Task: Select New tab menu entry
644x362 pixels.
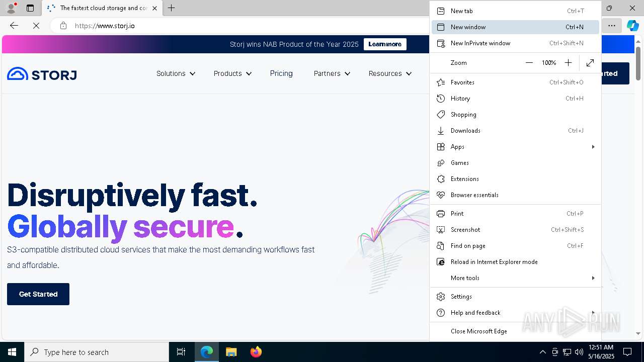Action: (x=515, y=11)
